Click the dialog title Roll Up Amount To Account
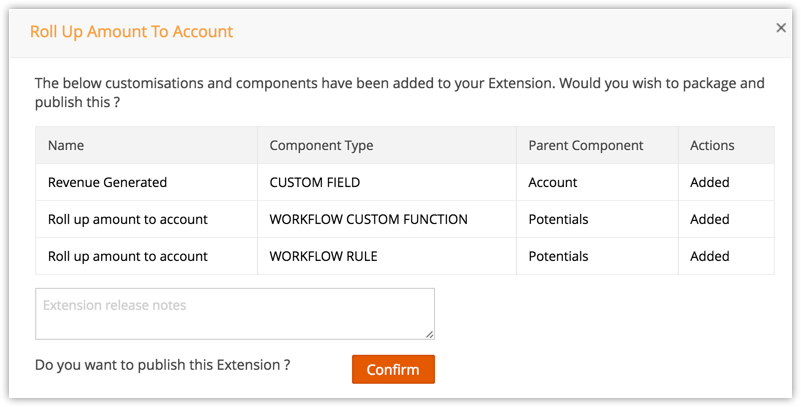The height and width of the screenshot is (407, 801). click(131, 31)
